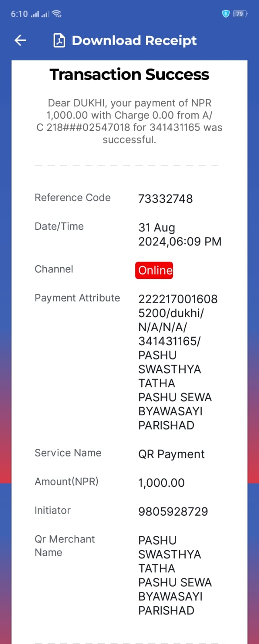Screen dimensions: 259x644
Task: Tap the Reference Code label
Action: point(73,198)
